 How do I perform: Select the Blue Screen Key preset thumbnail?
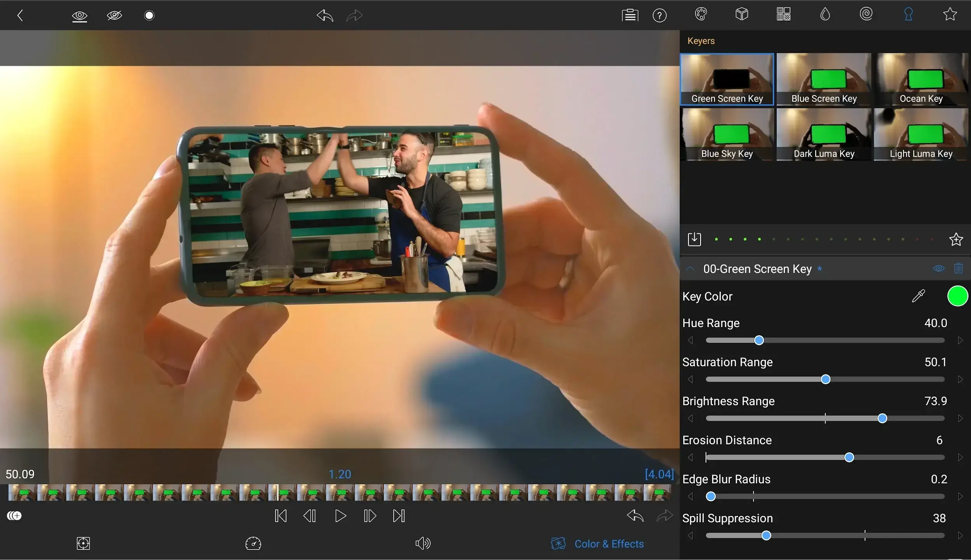click(823, 79)
